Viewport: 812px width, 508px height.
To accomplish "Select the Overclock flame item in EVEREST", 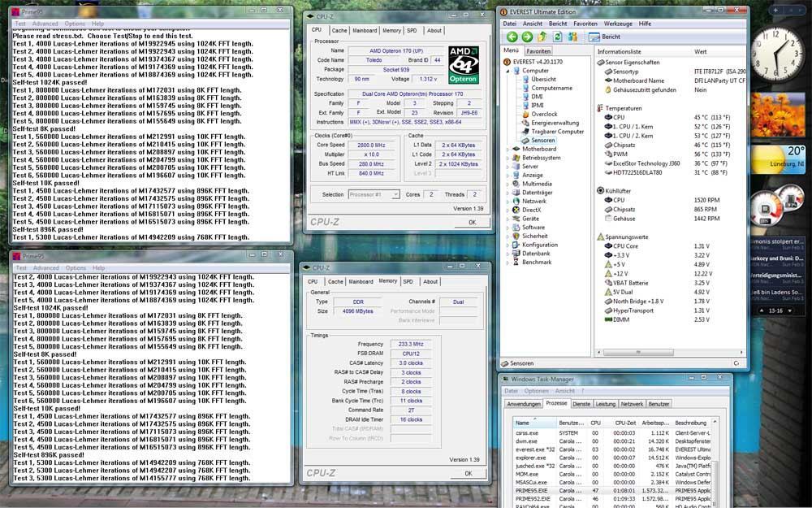I will [x=540, y=114].
